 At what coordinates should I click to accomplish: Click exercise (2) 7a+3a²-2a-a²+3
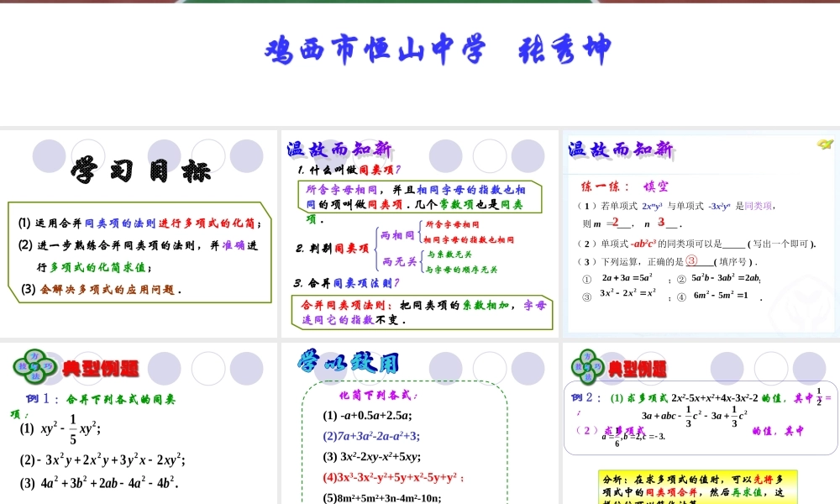coord(370,436)
